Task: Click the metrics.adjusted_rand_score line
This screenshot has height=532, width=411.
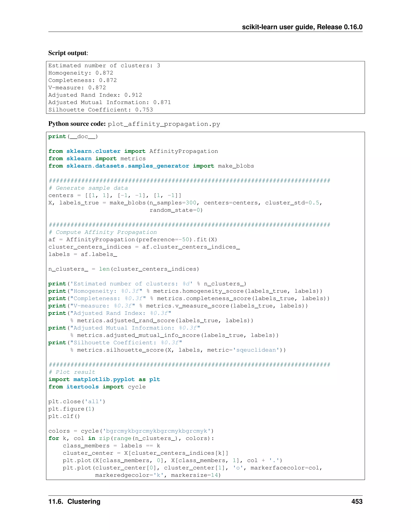Action: (x=162, y=320)
